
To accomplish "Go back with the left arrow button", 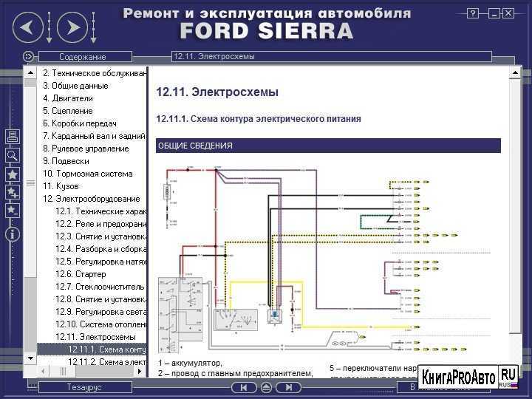I will tap(28, 27).
